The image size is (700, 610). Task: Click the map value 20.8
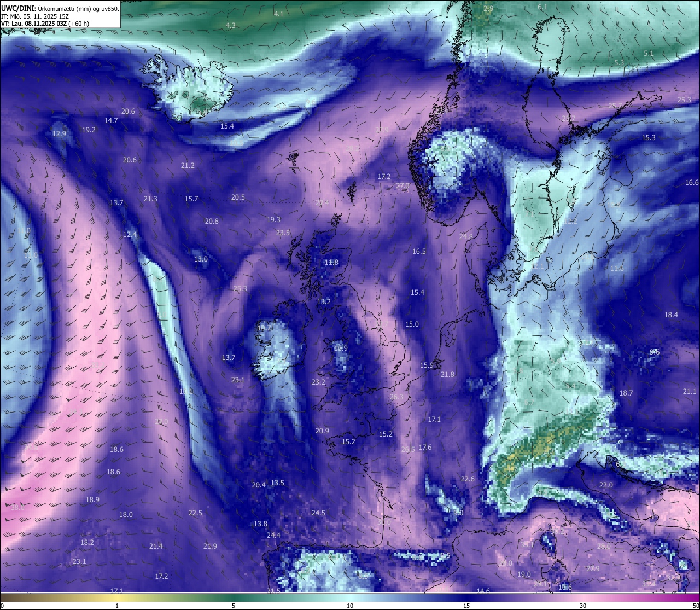(x=212, y=222)
